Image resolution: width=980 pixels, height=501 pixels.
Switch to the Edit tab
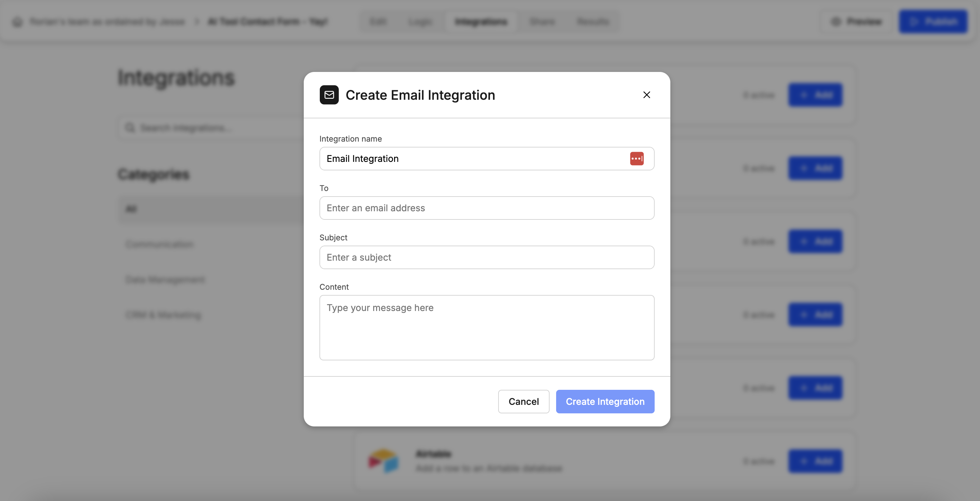coord(378,22)
